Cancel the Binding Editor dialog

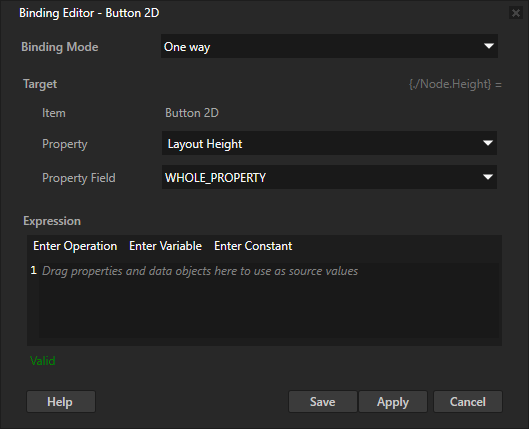pos(468,402)
